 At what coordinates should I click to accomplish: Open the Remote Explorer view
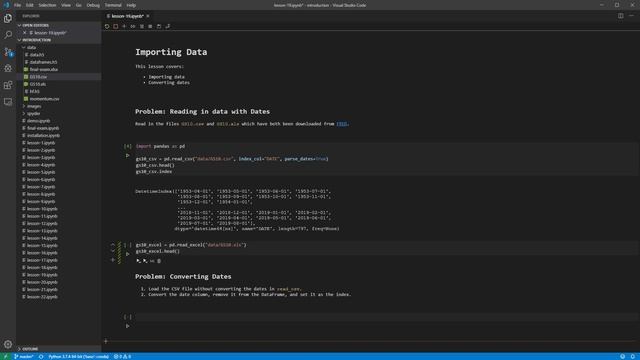point(8,102)
